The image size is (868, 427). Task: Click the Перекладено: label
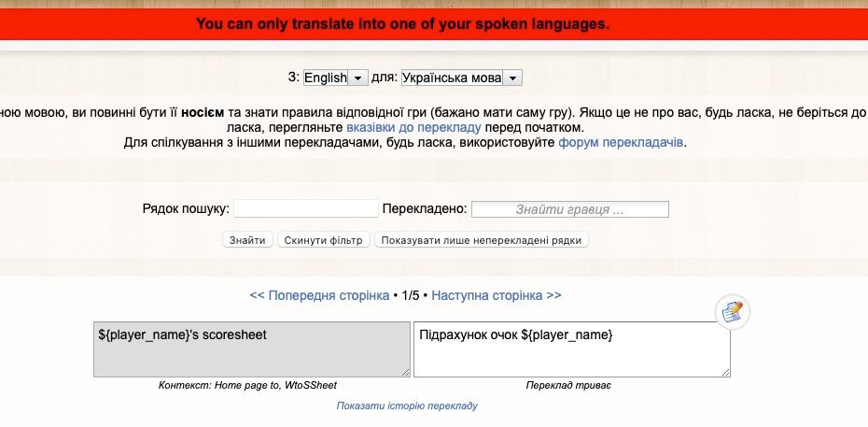point(426,209)
